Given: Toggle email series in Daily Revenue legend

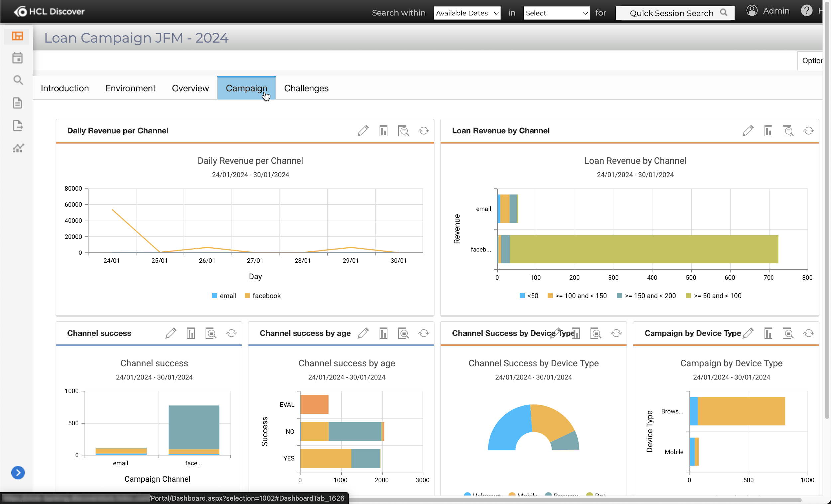Looking at the screenshot, I should [x=224, y=296].
